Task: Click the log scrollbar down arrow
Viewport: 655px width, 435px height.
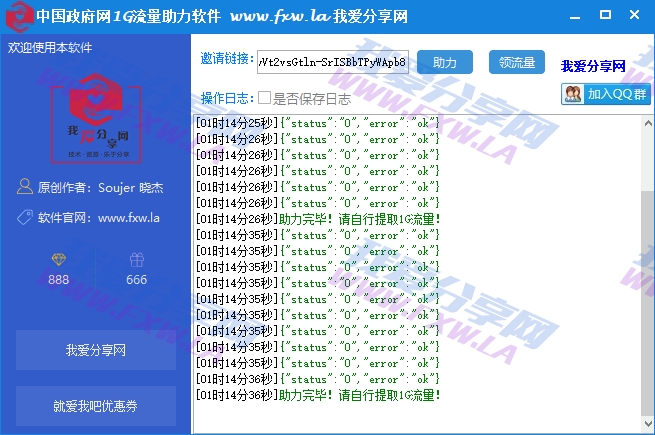Action: [x=648, y=423]
